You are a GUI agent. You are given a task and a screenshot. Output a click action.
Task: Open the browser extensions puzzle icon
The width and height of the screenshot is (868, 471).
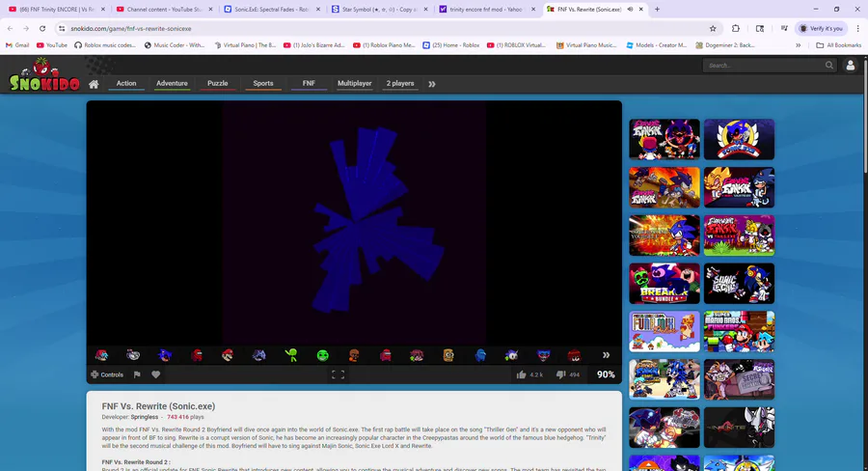click(x=736, y=28)
